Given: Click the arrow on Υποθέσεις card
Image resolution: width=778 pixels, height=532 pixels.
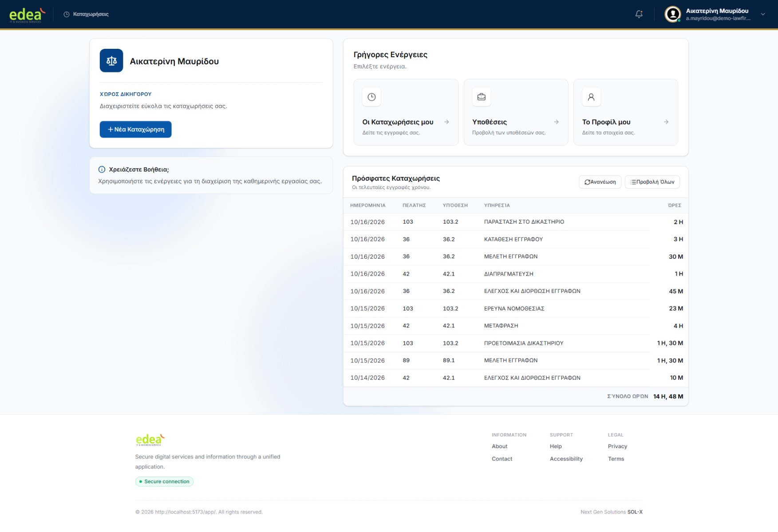Looking at the screenshot, I should pyautogui.click(x=556, y=122).
